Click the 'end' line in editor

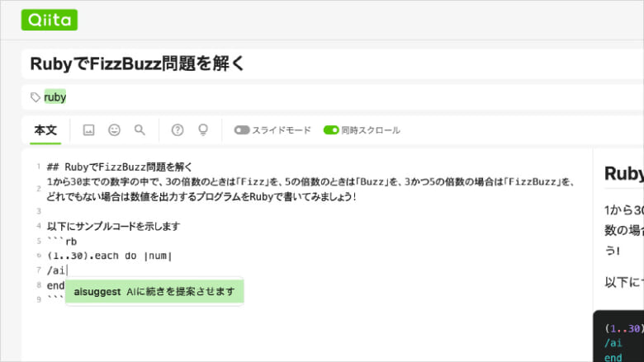tap(55, 285)
